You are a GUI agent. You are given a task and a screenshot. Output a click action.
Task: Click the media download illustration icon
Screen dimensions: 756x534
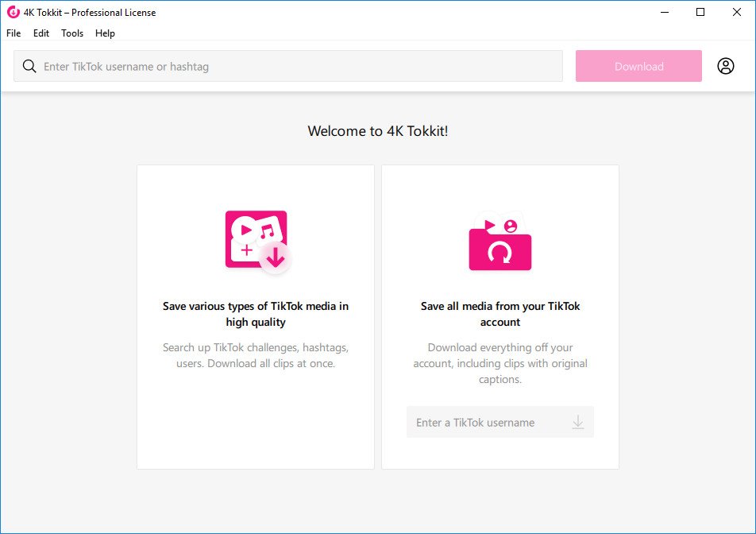point(256,242)
